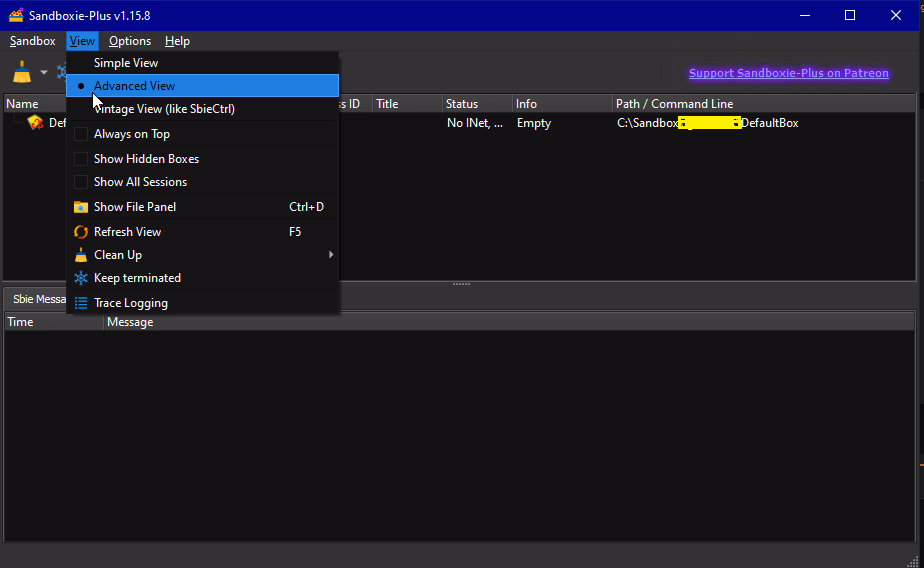Click the Sandboxie-Plus title bar app icon
Viewport: 924px width, 568px height.
click(x=16, y=15)
